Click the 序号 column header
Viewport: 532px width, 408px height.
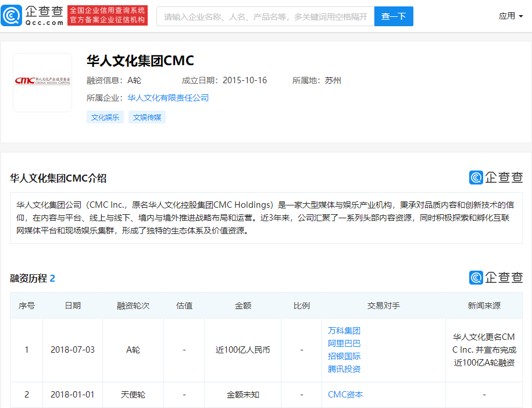click(27, 306)
